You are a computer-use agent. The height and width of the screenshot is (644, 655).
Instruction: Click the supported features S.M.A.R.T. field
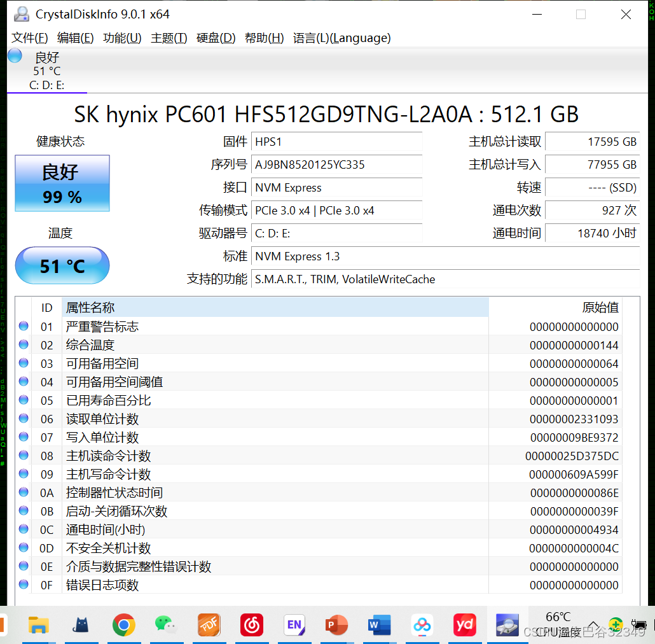click(x=445, y=279)
